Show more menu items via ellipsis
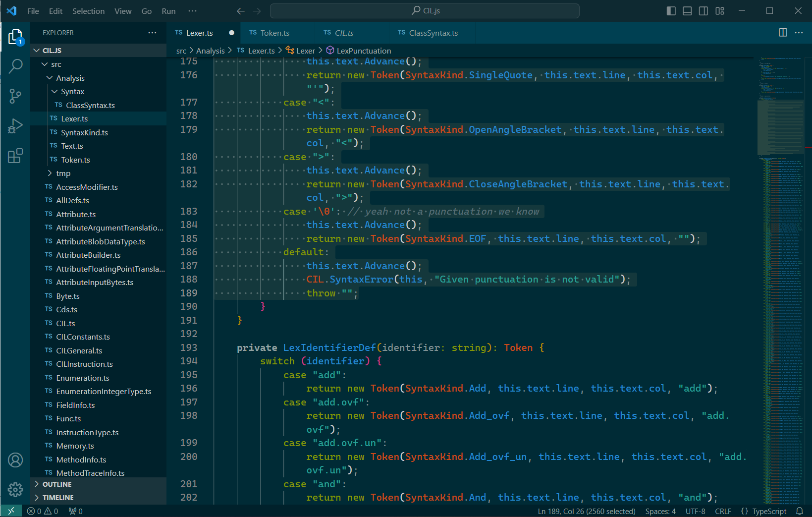The height and width of the screenshot is (517, 812). point(193,11)
